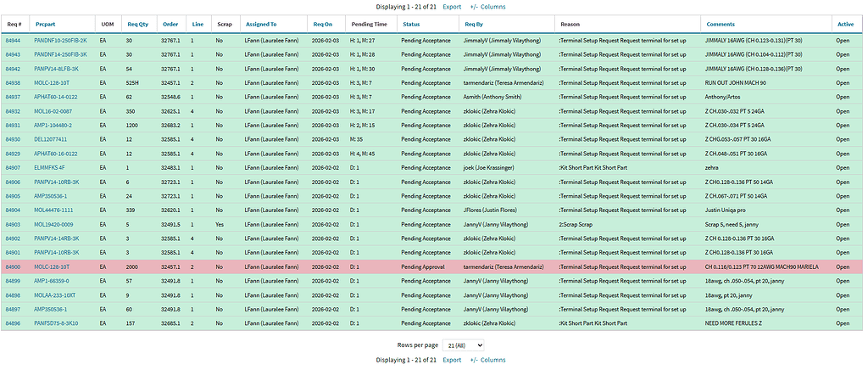868x370 pixels.
Task: Open part APHAT60-16-0122
Action: coord(57,154)
